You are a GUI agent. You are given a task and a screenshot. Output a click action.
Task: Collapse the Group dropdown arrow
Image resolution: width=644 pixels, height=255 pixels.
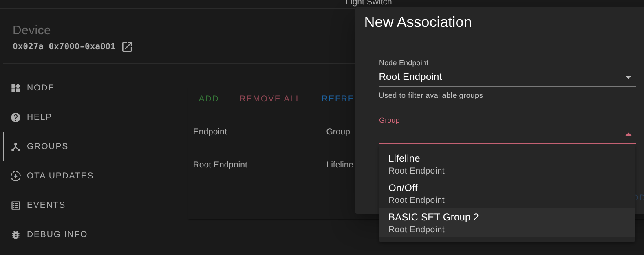click(628, 134)
